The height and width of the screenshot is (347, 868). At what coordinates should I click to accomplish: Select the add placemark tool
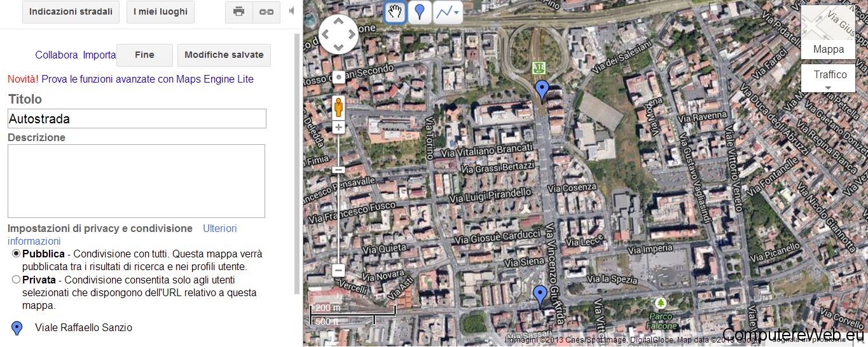(x=420, y=12)
